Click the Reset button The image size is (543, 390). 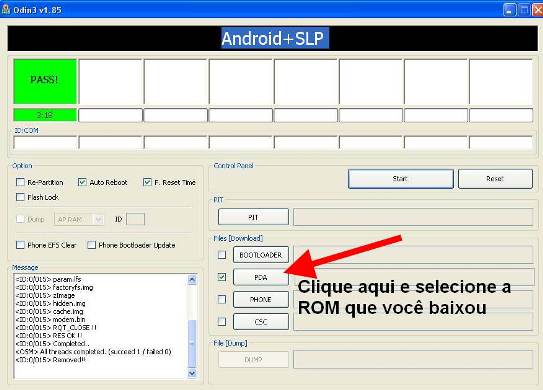pyautogui.click(x=495, y=179)
